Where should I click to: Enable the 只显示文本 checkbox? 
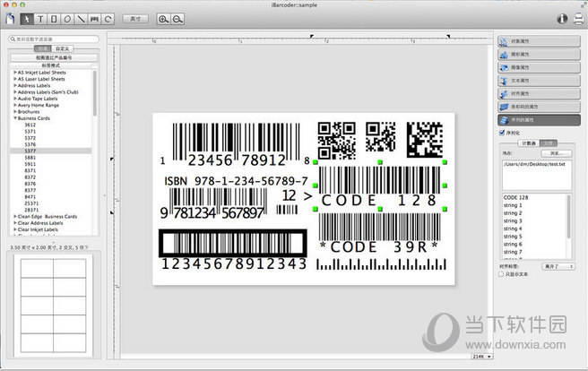click(501, 275)
